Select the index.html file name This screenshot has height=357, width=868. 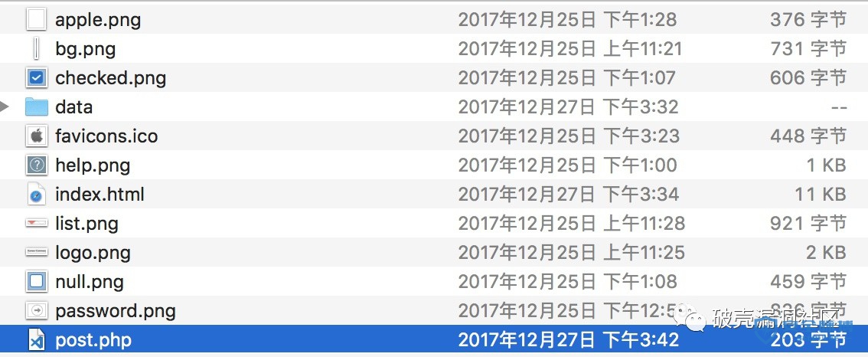point(100,194)
